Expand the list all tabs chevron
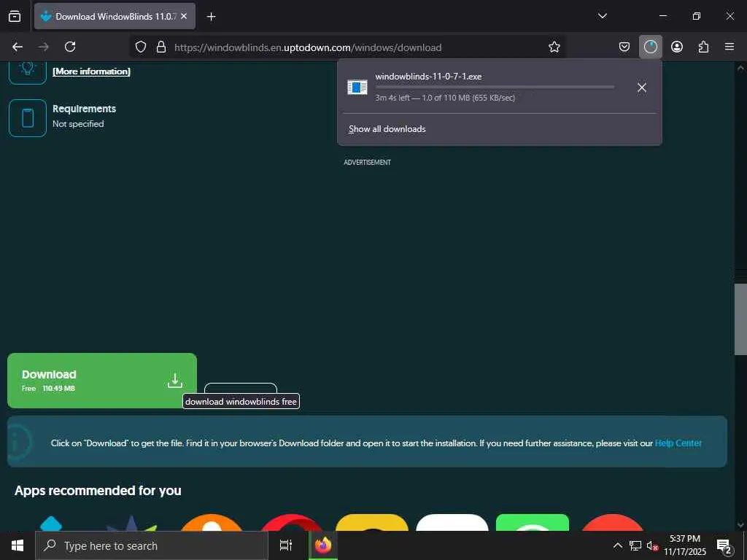 coord(602,16)
